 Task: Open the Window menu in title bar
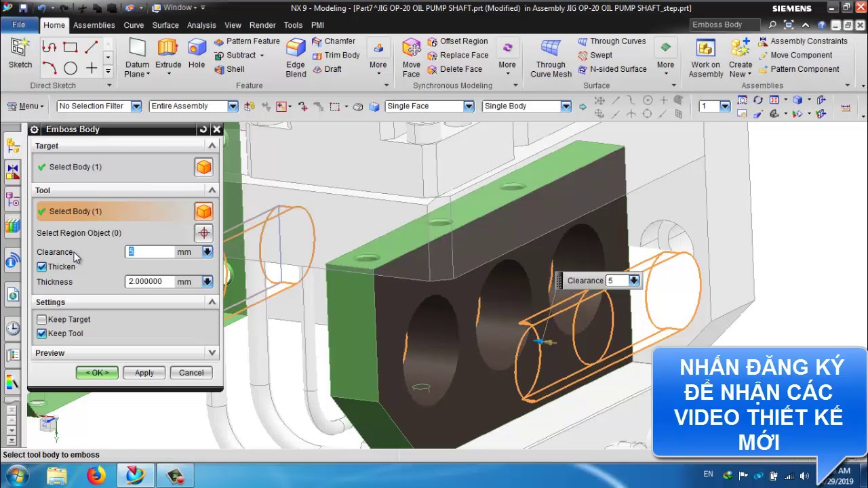click(178, 8)
